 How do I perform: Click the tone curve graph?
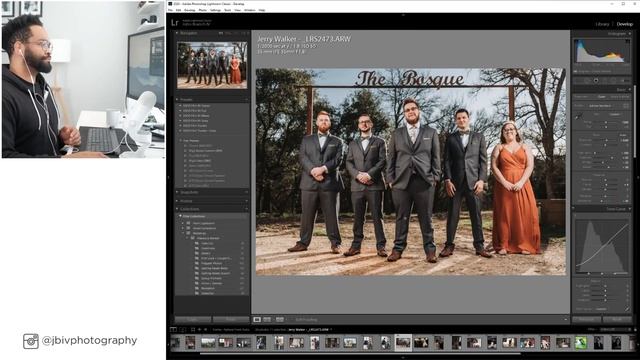coord(602,247)
